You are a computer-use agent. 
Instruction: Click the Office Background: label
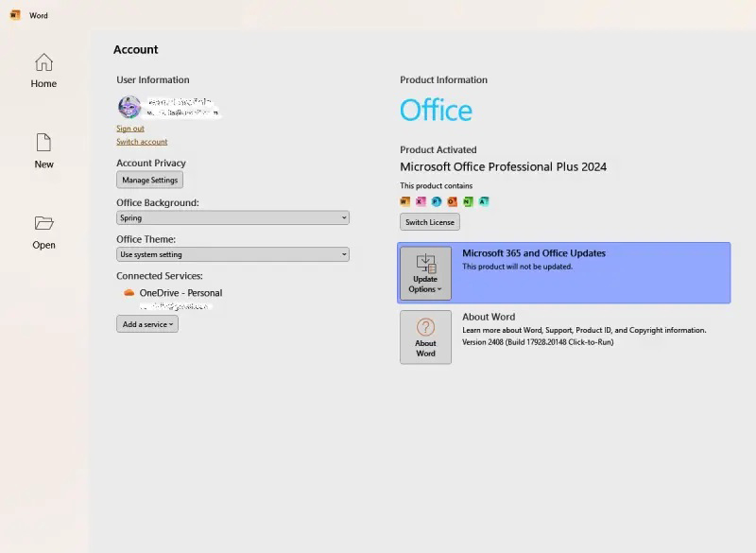coord(158,202)
